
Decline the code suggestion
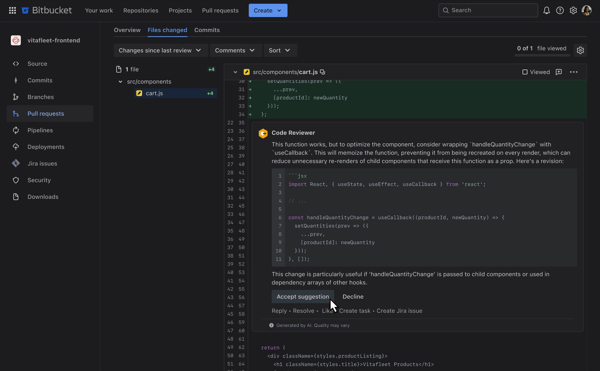(353, 296)
